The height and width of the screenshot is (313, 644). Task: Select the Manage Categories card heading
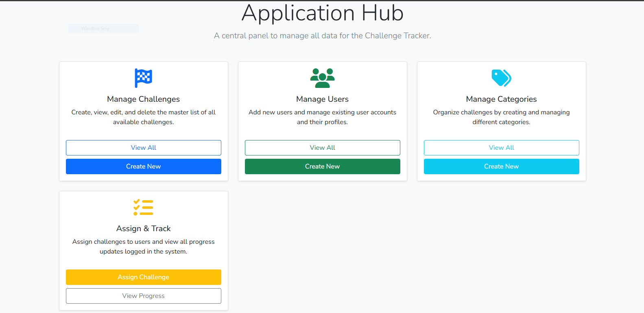pyautogui.click(x=501, y=99)
